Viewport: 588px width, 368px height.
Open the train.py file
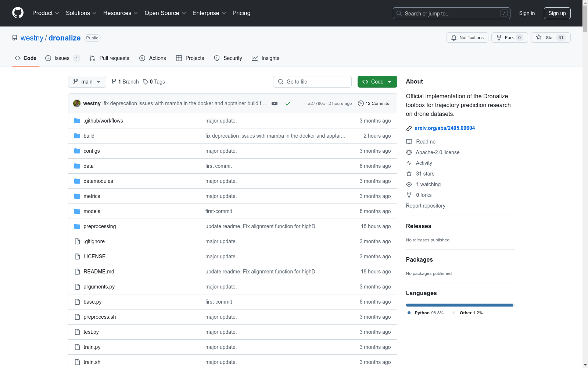click(x=92, y=347)
